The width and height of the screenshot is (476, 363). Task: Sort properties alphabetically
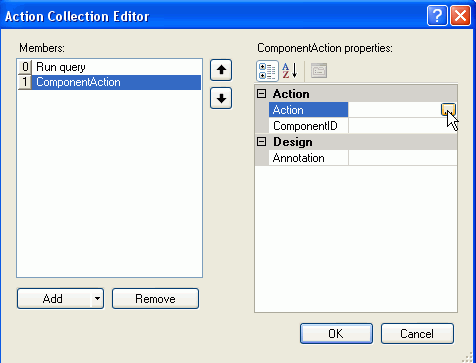coord(290,71)
